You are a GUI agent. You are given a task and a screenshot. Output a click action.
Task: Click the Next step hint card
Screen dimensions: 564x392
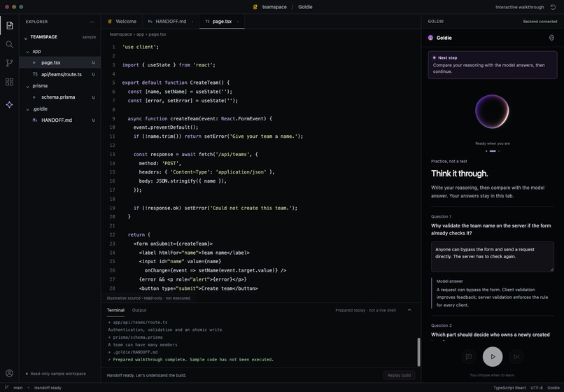click(x=493, y=65)
